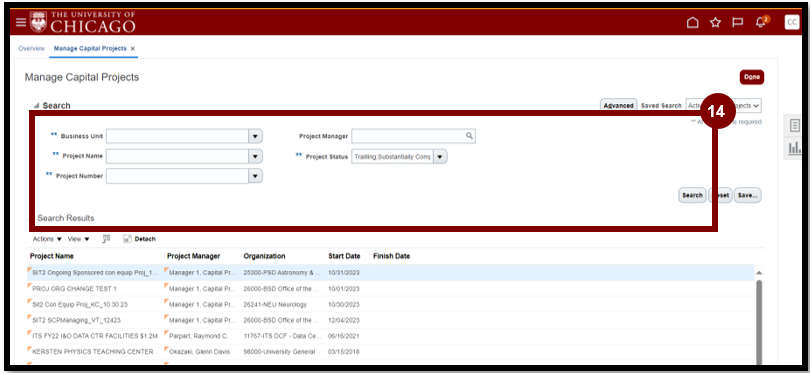Select ITS FY22 I&O DATA CTR FACILITIES row

pyautogui.click(x=390, y=336)
